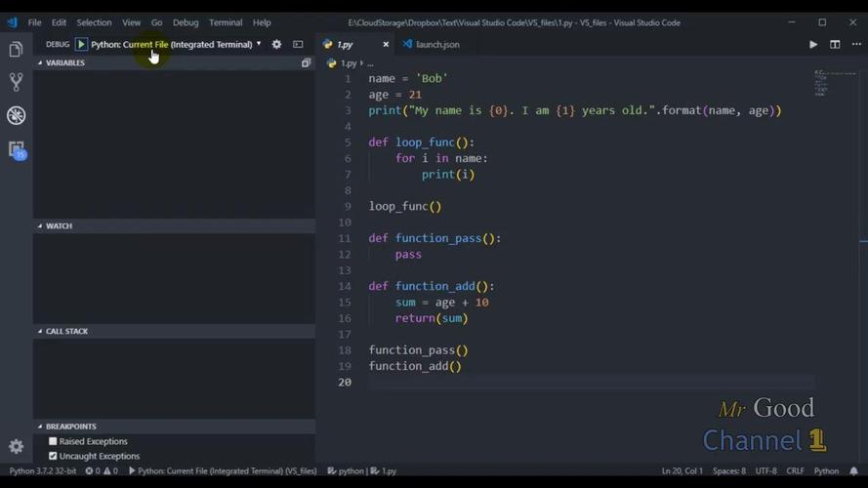
Task: Start debugging with green play button
Action: (x=81, y=44)
